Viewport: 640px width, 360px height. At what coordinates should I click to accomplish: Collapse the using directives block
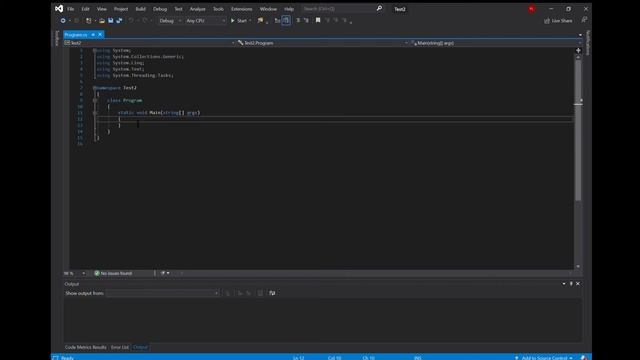(x=95, y=50)
